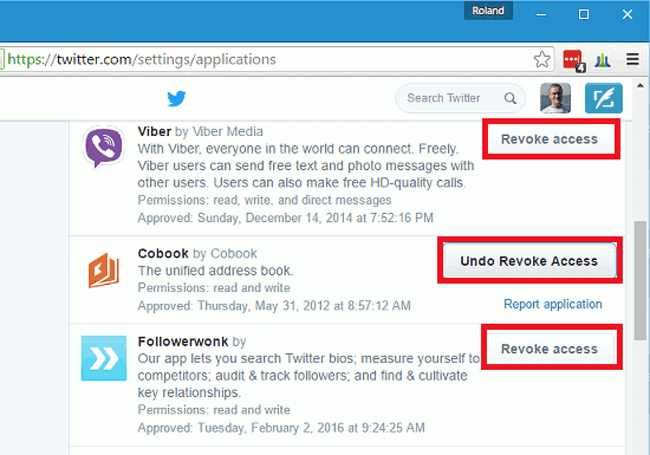The width and height of the screenshot is (650, 455).
Task: Click the Followerwonk app title
Action: 184,340
